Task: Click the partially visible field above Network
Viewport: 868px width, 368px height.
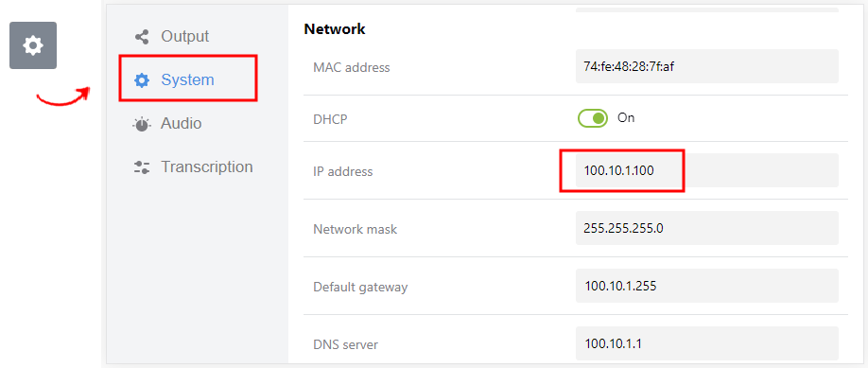Action: click(707, 9)
